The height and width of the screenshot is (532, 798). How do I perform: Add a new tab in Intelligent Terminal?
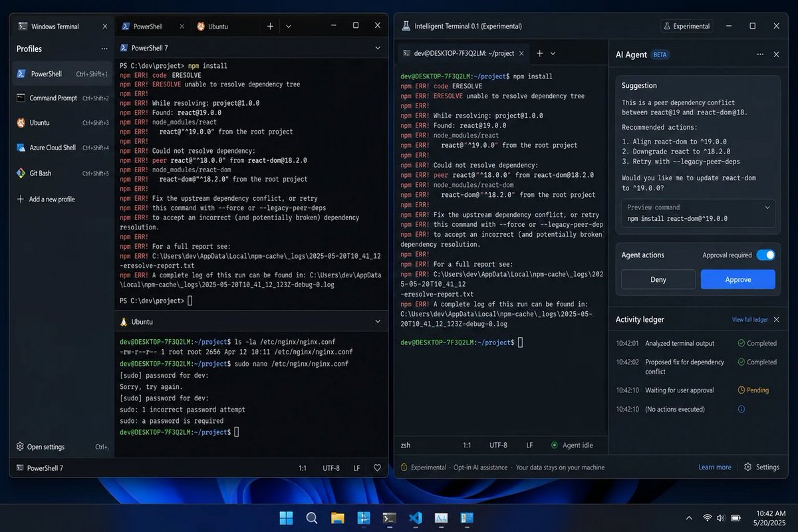pos(540,53)
